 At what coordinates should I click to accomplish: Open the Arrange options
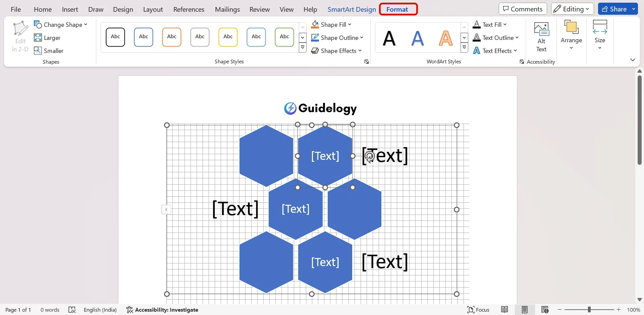pyautogui.click(x=571, y=35)
